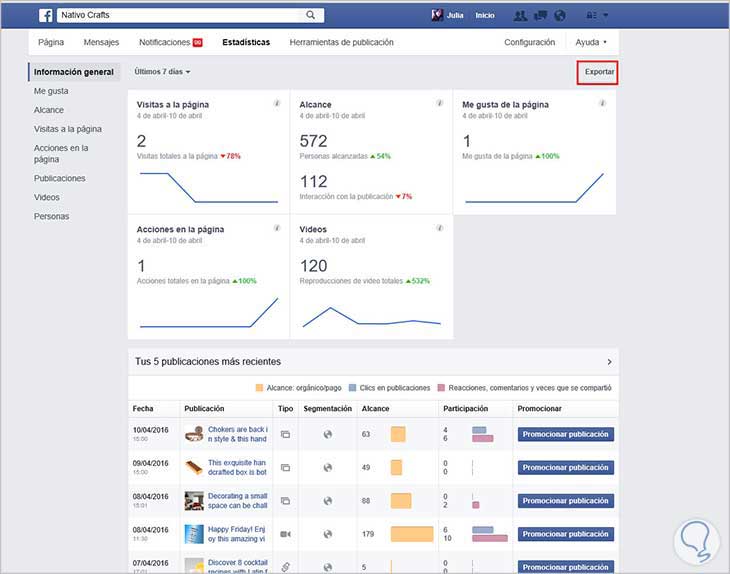Select Videos in the sidebar
Viewport: 730px width, 574px height.
point(47,197)
